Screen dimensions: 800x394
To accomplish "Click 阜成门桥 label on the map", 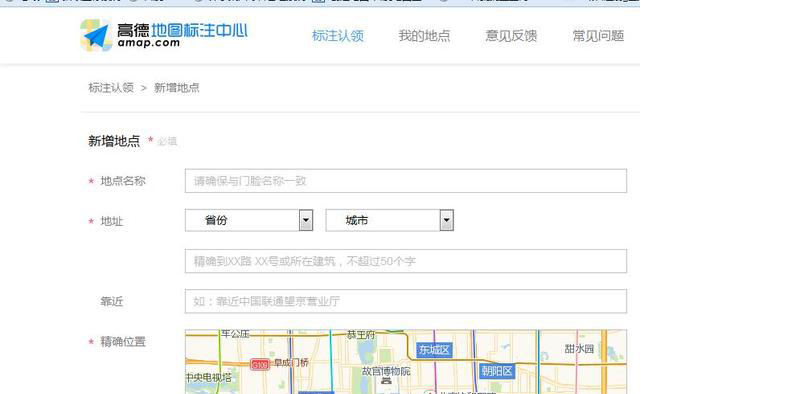I will click(291, 363).
